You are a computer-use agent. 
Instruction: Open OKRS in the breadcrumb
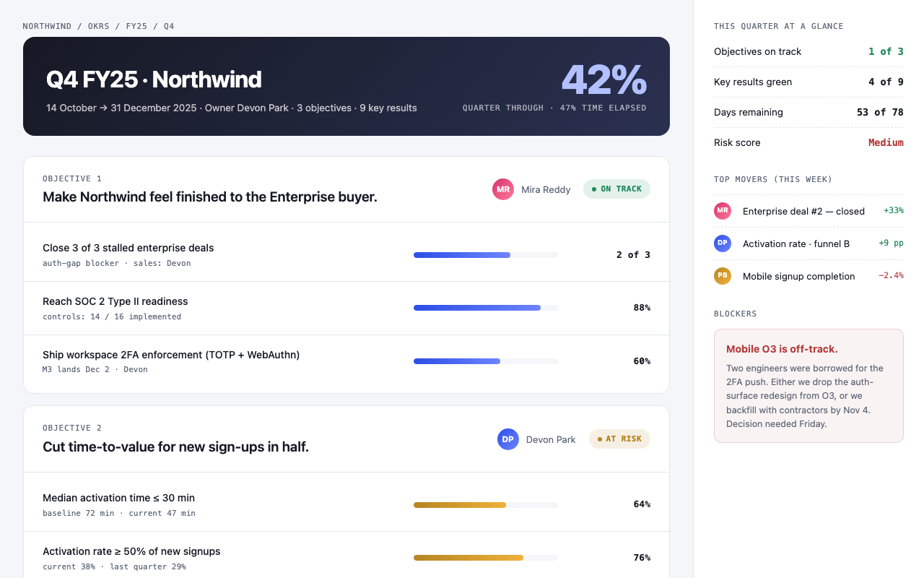(99, 26)
